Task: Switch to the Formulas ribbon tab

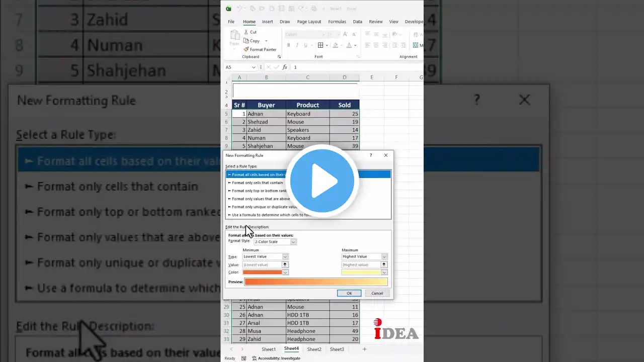Action: (337, 22)
